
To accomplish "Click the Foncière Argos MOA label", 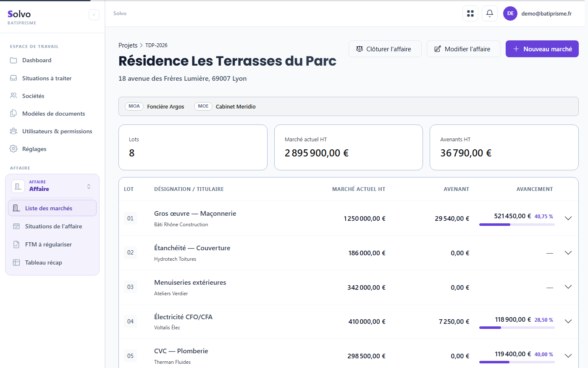I will tap(165, 106).
